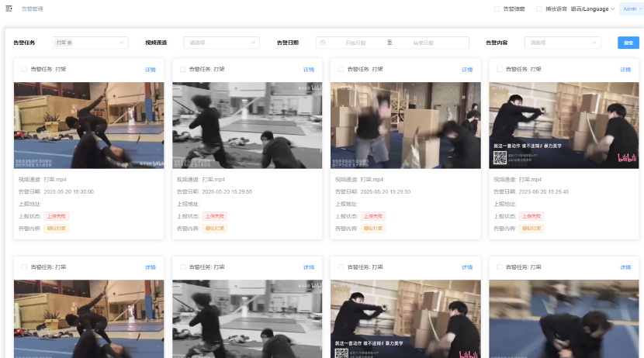Click the orange 告警内容 tag on 15:29:45 card
Viewport: 644px width, 358px height.
tap(531, 229)
